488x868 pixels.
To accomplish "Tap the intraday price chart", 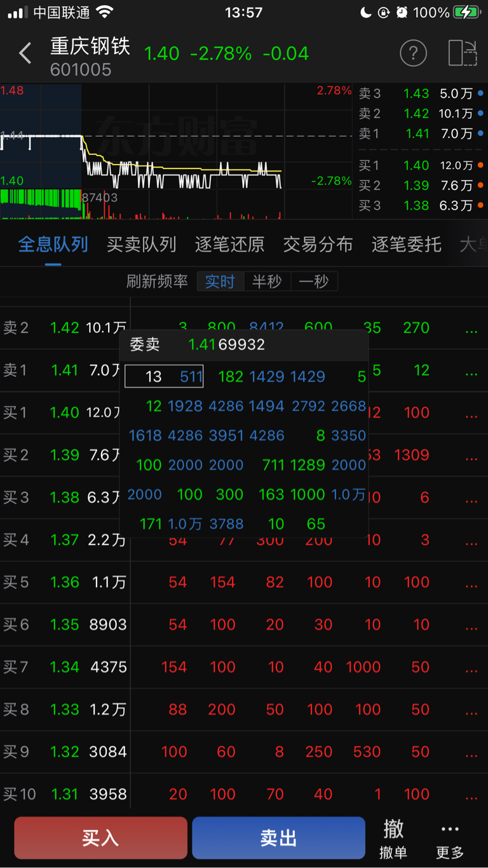I will point(176,151).
